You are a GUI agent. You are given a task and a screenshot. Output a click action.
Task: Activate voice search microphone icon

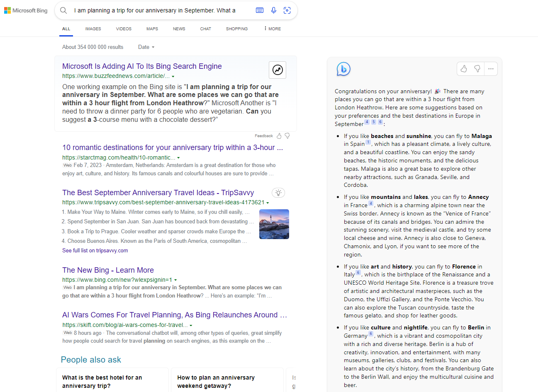point(274,10)
